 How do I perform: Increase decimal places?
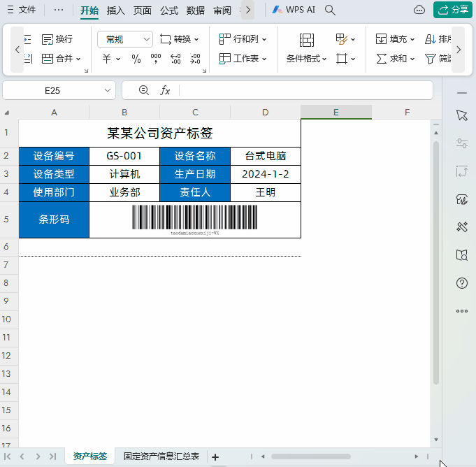tap(175, 58)
